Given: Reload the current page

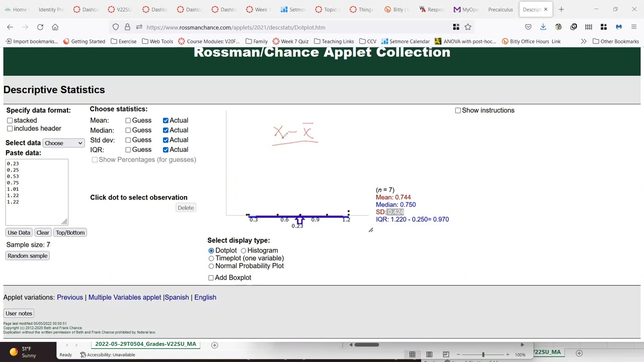Looking at the screenshot, I should tap(40, 27).
